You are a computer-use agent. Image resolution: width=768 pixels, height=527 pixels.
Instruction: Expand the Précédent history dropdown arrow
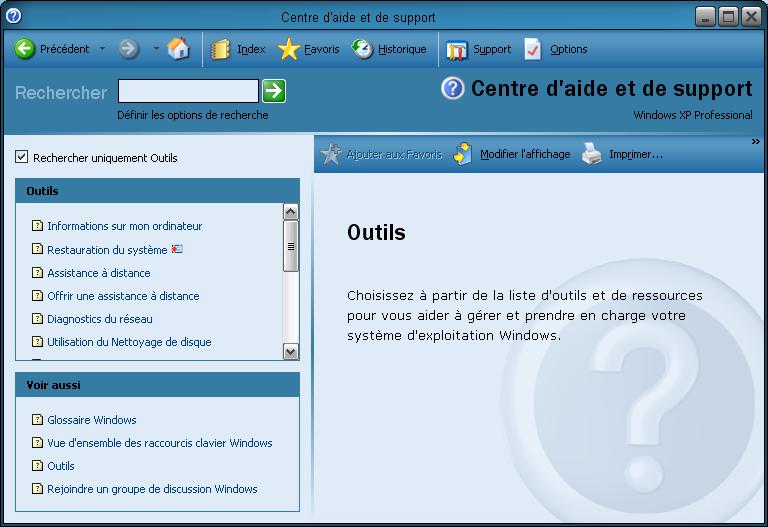click(x=102, y=49)
